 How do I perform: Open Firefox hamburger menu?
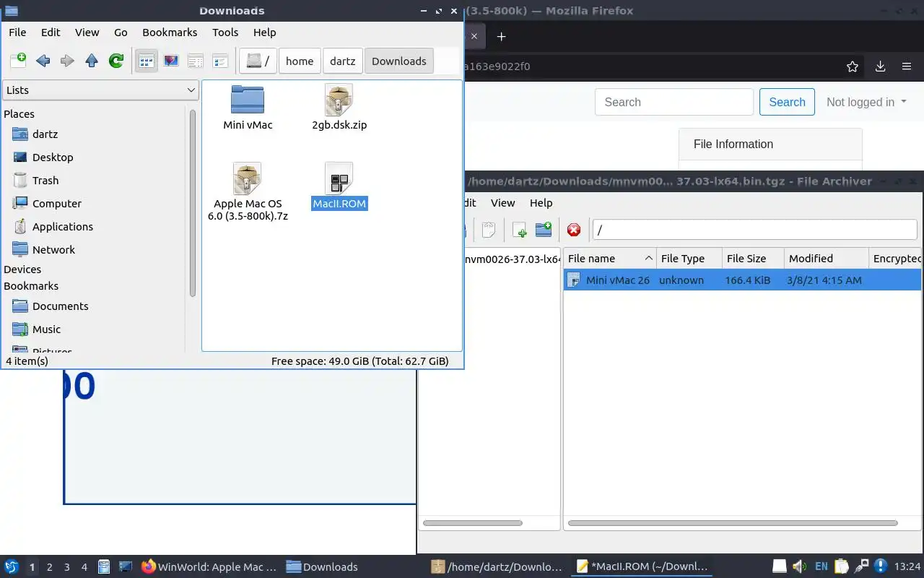coord(907,66)
